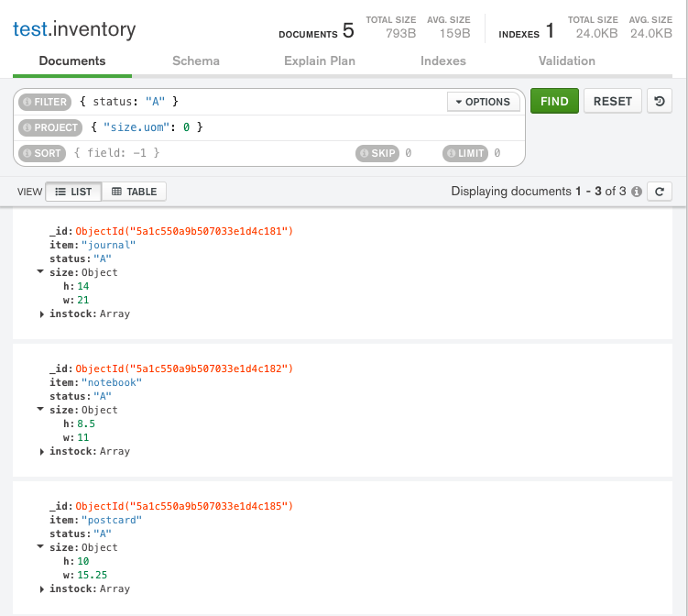Click the refresh documents icon
This screenshot has width=688, height=616.
[660, 192]
